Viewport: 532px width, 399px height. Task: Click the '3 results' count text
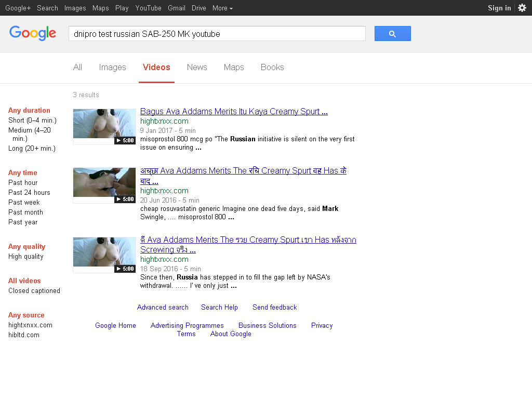point(86,95)
